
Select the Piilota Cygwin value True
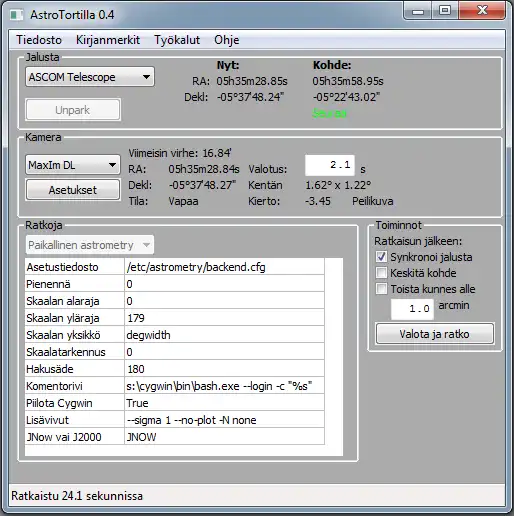[224, 403]
